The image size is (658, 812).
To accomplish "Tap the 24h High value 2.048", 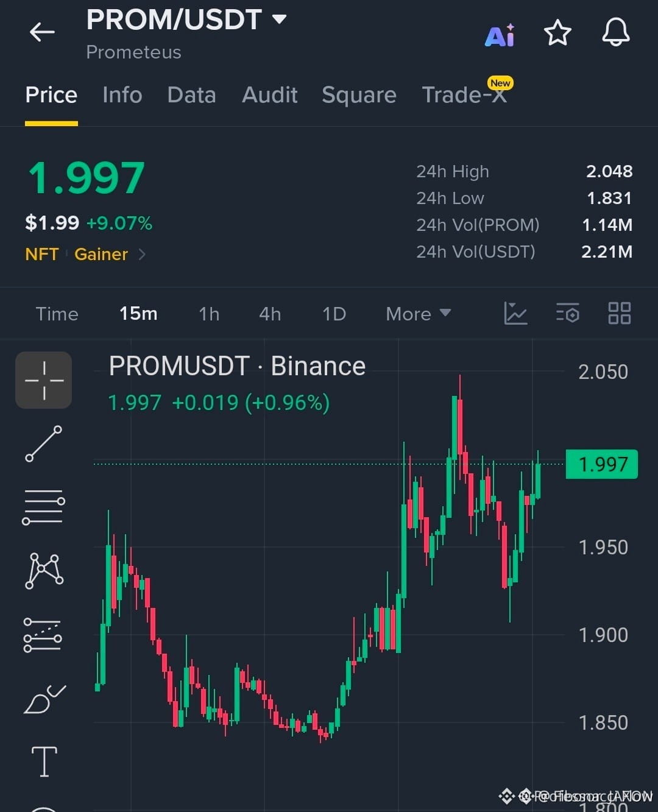I will click(x=609, y=171).
